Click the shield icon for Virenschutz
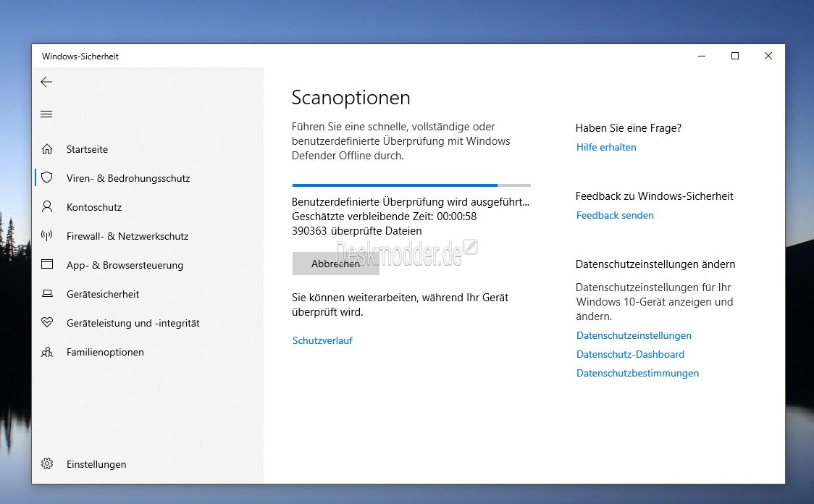The height and width of the screenshot is (504, 814). [x=47, y=178]
